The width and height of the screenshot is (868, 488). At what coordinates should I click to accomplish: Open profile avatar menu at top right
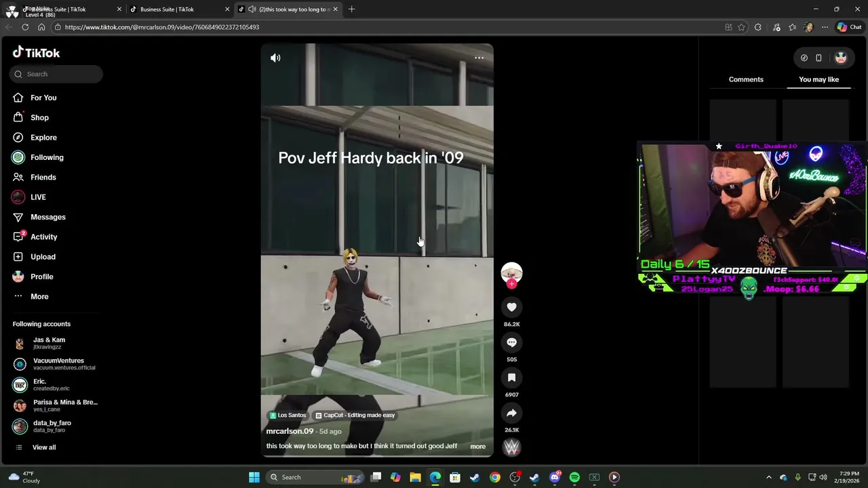[x=841, y=58]
